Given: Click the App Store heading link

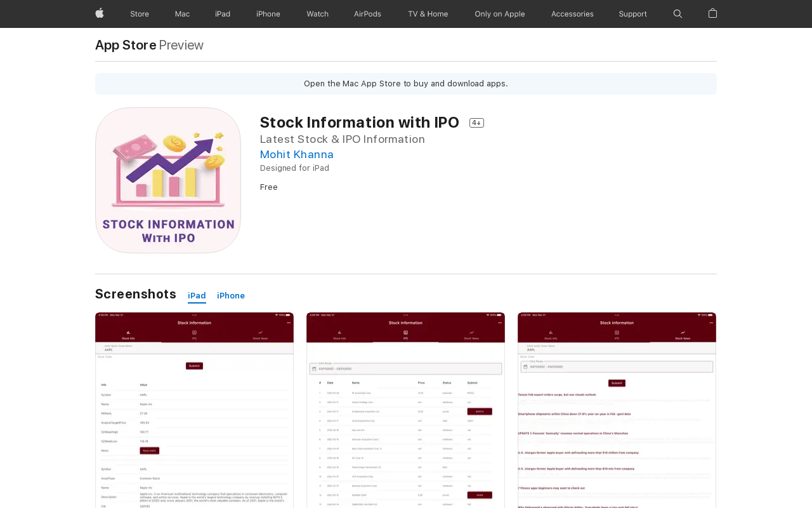Looking at the screenshot, I should (x=126, y=45).
